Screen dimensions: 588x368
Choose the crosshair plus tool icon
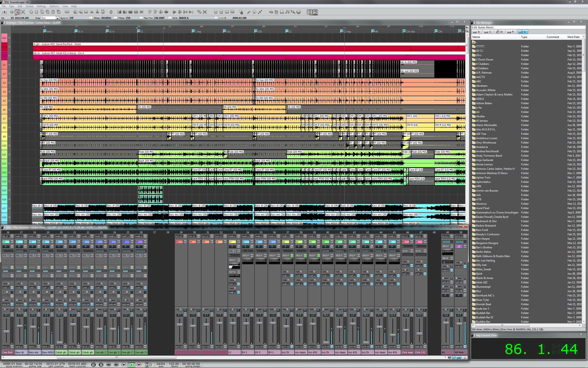pyautogui.click(x=12, y=12)
